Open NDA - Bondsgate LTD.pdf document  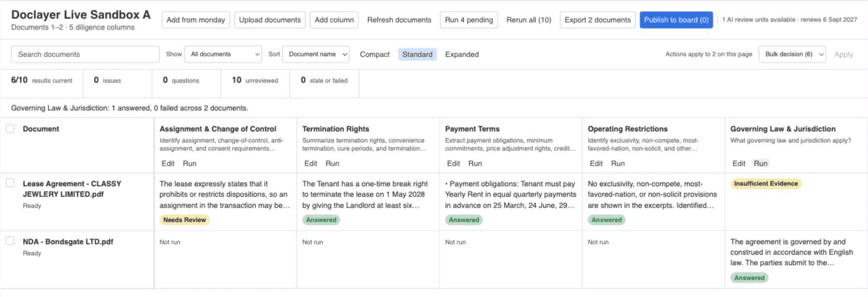[x=68, y=241]
